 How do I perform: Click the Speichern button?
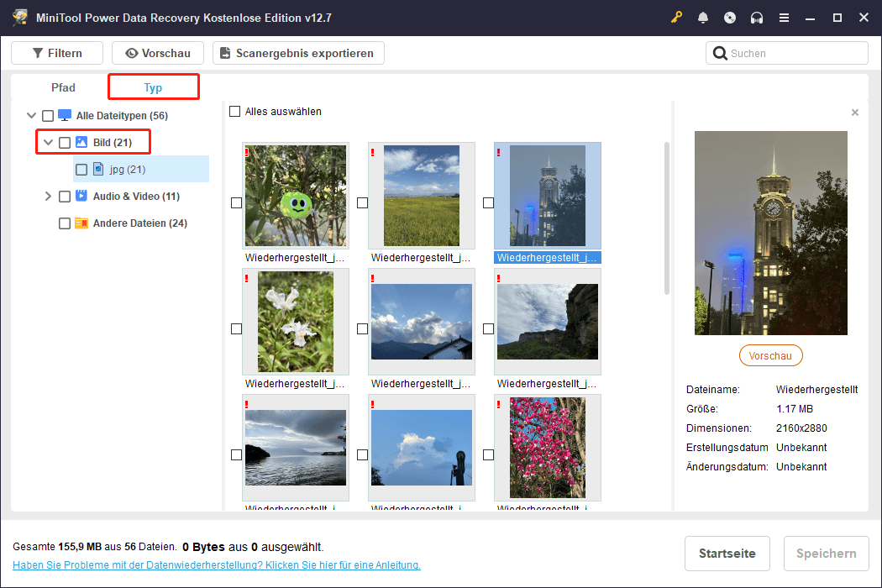tap(827, 553)
